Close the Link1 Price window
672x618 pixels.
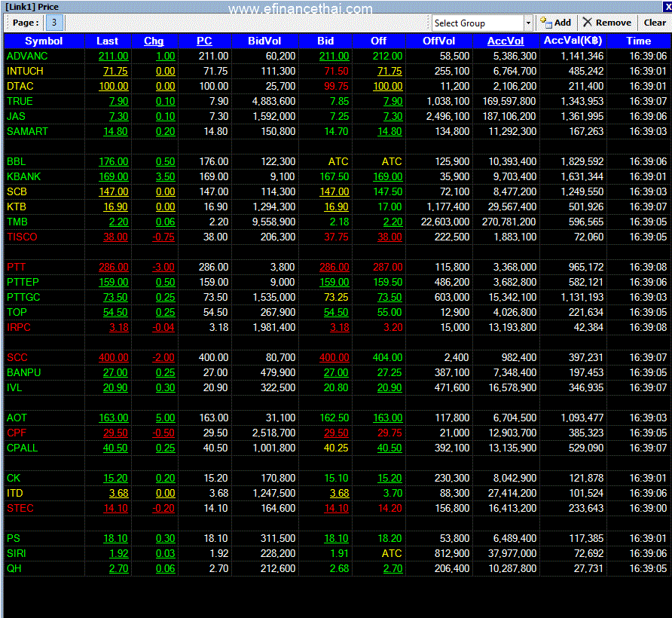(668, 7)
